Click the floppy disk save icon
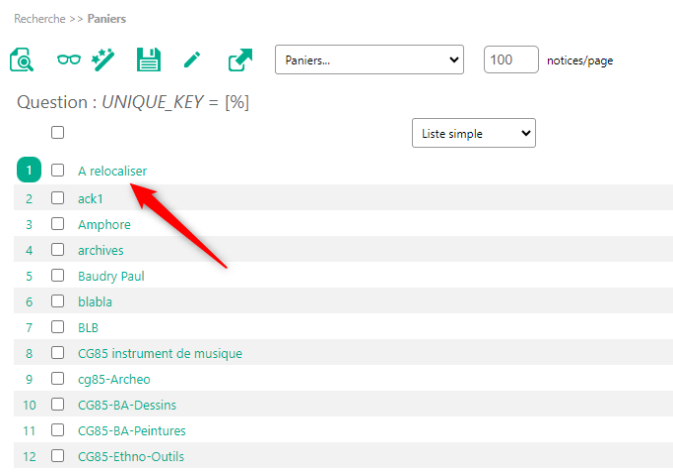 [149, 60]
